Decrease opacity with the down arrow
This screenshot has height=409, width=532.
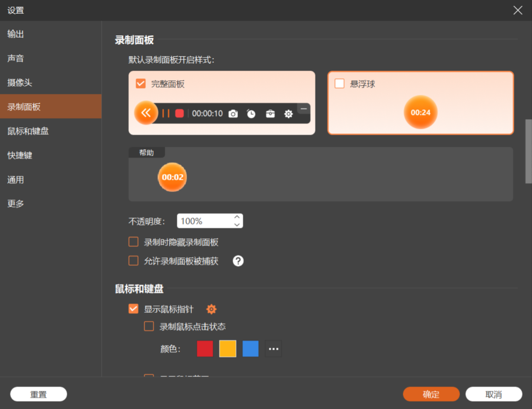point(237,225)
